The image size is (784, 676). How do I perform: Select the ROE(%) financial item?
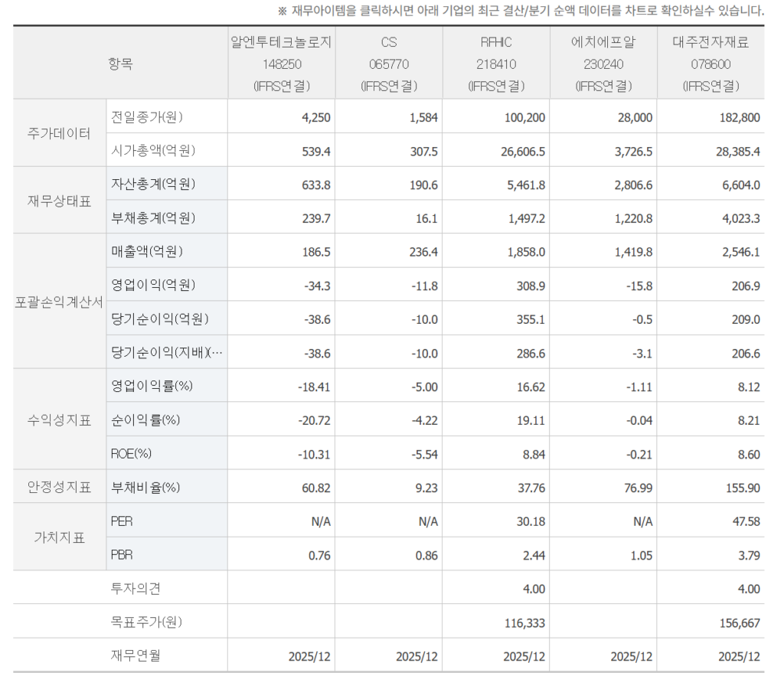click(x=131, y=453)
